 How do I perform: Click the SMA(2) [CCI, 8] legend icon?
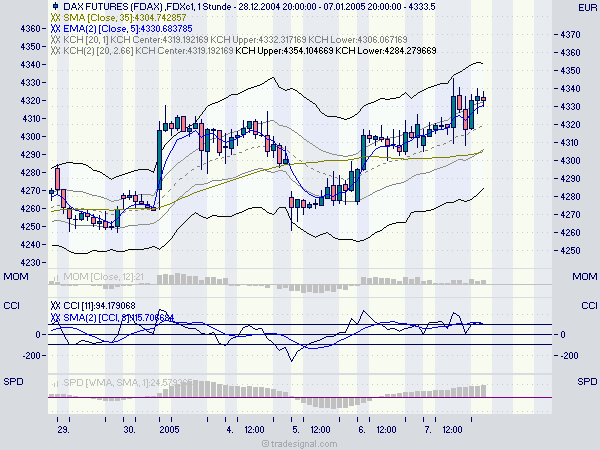tap(55, 318)
